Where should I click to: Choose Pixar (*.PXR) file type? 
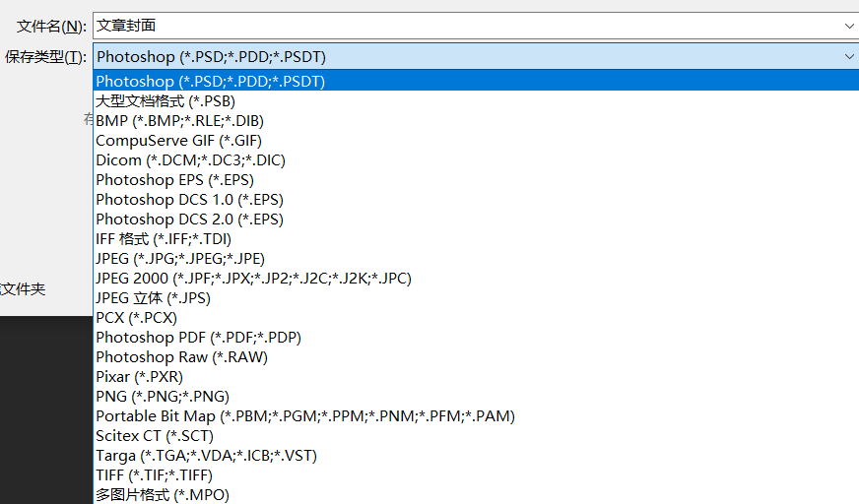click(476, 377)
